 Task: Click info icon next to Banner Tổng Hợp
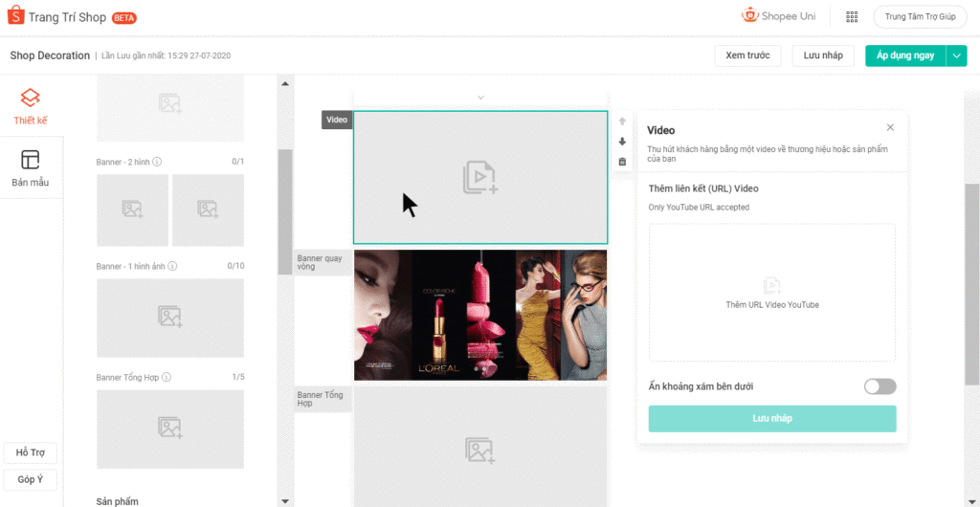(x=167, y=377)
